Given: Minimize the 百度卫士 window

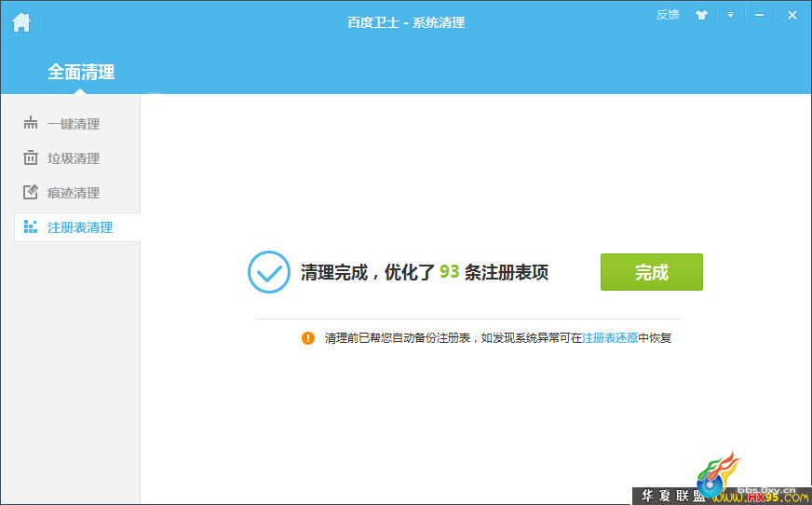Looking at the screenshot, I should [759, 15].
